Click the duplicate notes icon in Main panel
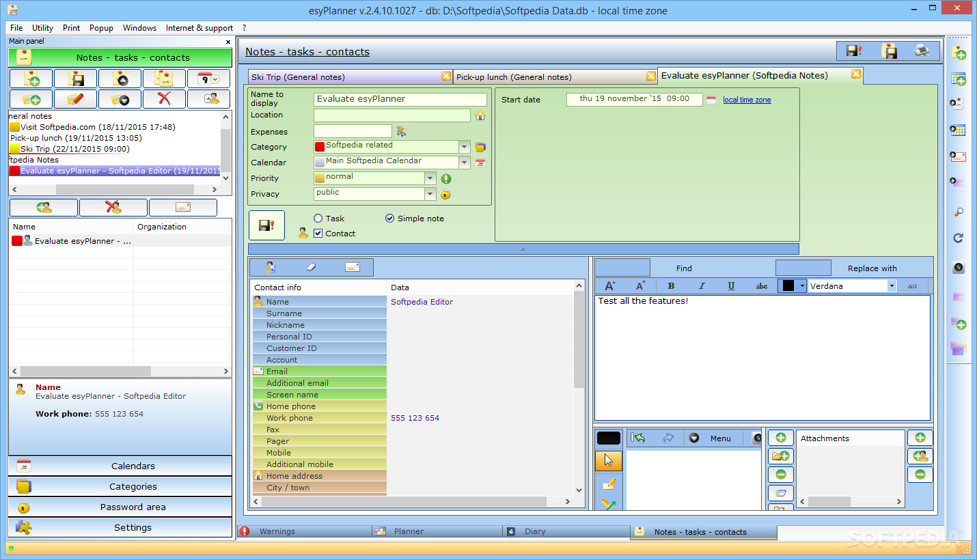The height and width of the screenshot is (560, 977). [x=164, y=79]
